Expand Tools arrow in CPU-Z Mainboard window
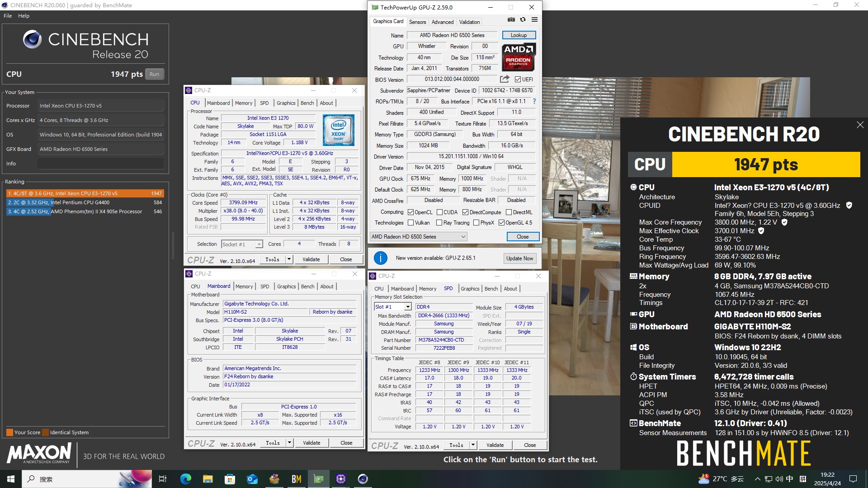The width and height of the screenshot is (868, 488). point(289,443)
